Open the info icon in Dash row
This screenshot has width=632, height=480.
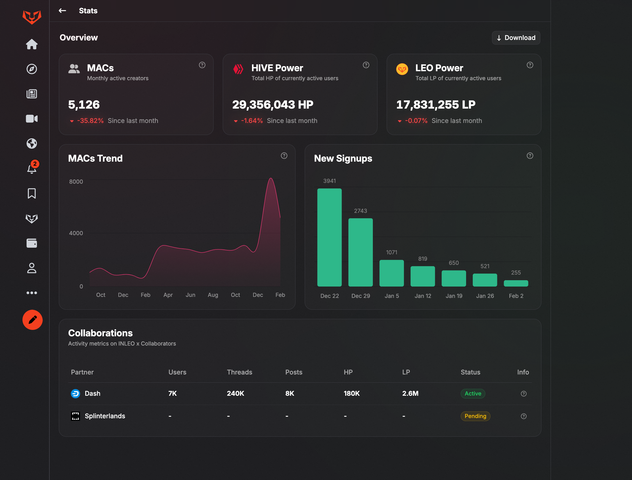tap(523, 393)
